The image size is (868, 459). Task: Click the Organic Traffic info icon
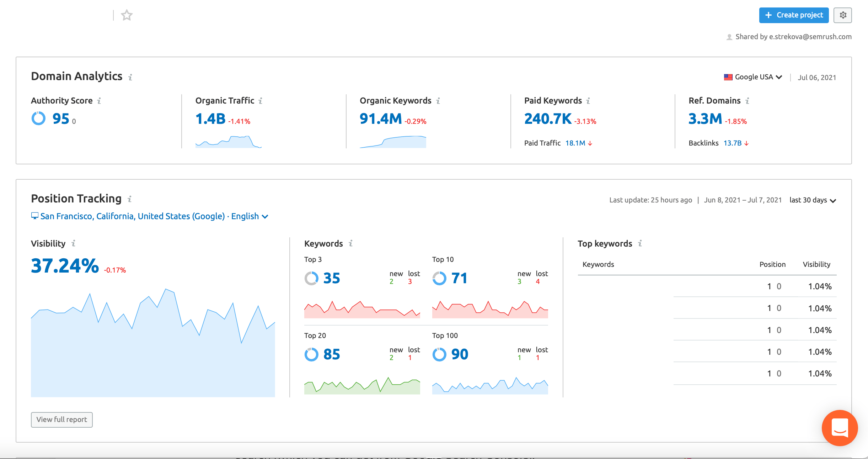tap(261, 101)
